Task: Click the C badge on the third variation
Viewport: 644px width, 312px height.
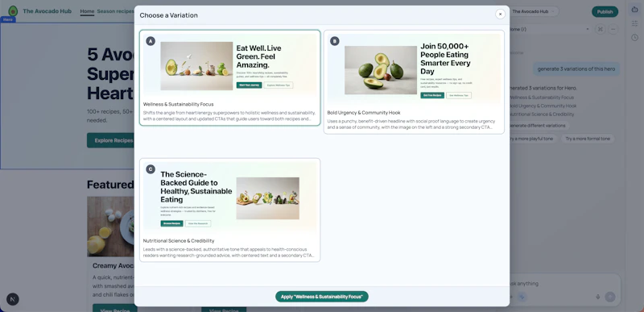Action: click(x=151, y=169)
